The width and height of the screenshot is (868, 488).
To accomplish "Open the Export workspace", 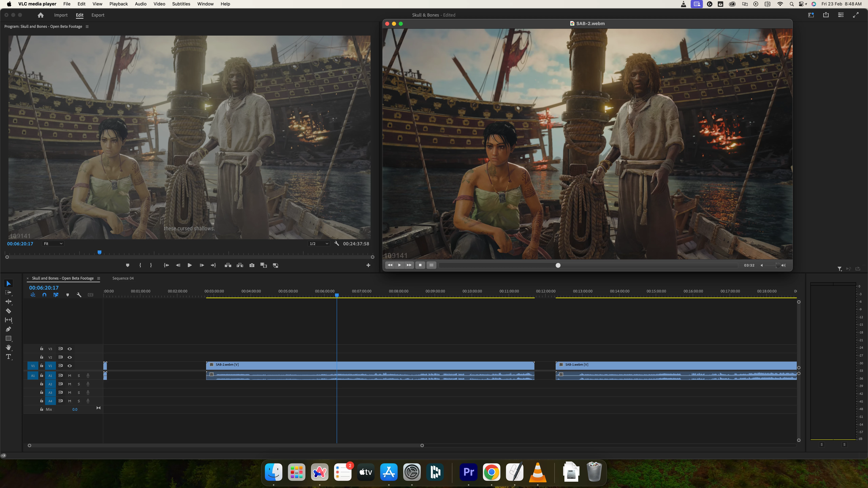I will (x=98, y=15).
